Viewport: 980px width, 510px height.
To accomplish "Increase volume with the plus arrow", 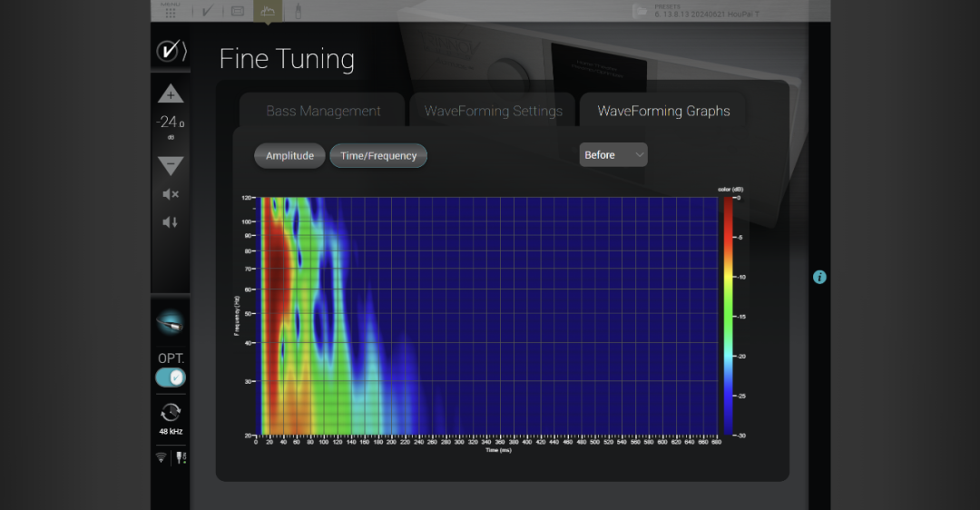I will click(x=171, y=94).
